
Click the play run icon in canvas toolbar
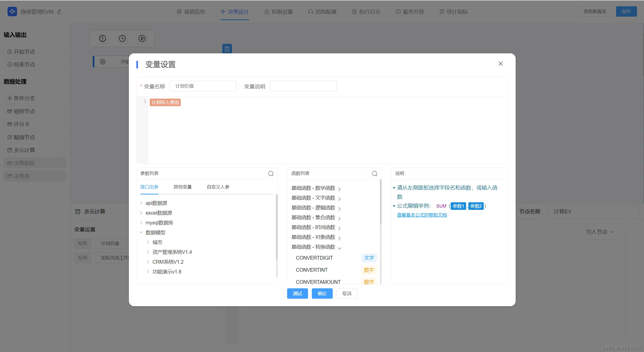[x=142, y=38]
